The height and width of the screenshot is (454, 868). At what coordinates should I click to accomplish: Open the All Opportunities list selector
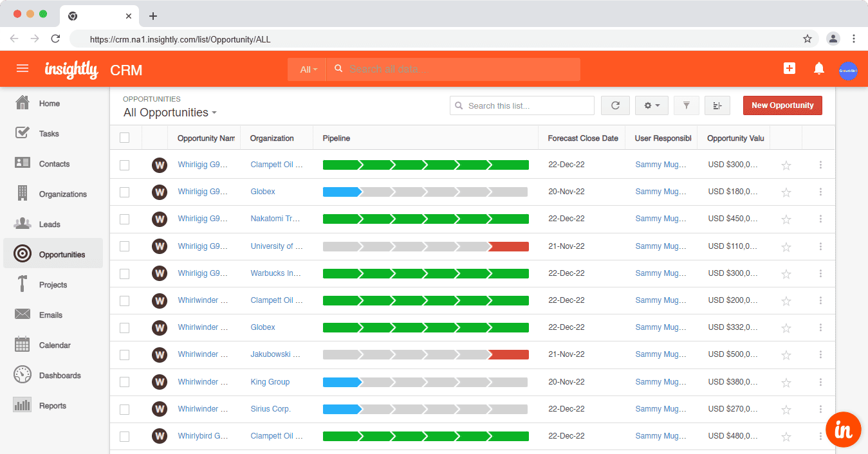pyautogui.click(x=169, y=112)
